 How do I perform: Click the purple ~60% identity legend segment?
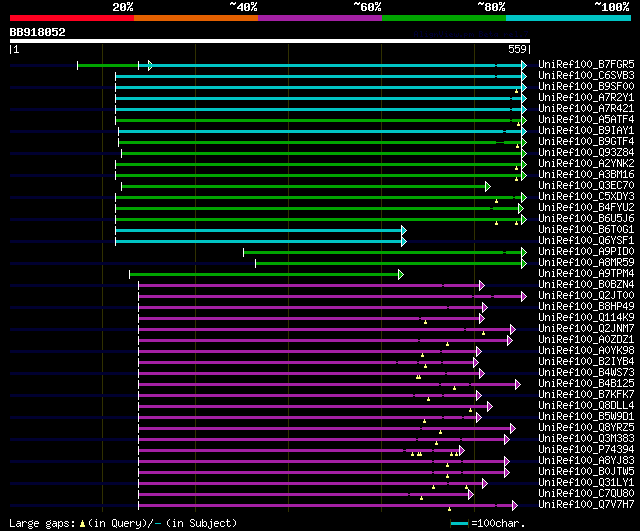point(320,18)
